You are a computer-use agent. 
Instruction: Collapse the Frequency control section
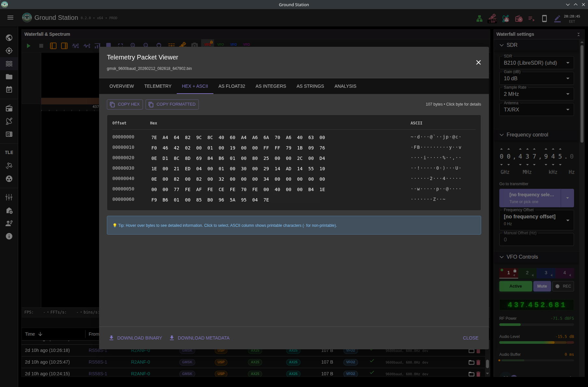(x=502, y=135)
